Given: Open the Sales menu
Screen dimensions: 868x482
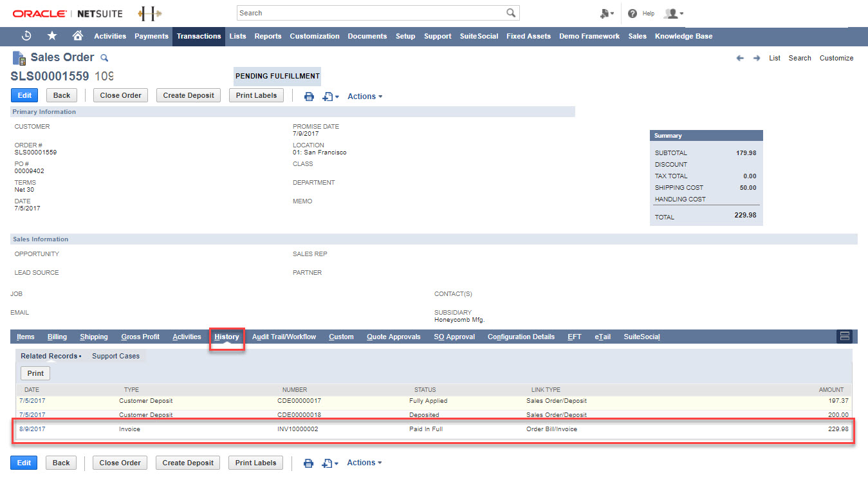Looking at the screenshot, I should click(637, 36).
